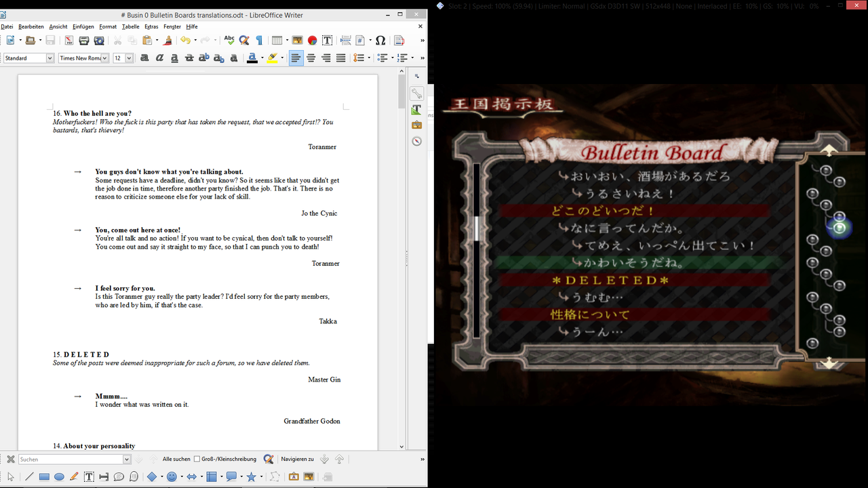Screen dimensions: 868x488
Task: Center the text horizontally
Action: 311,58
